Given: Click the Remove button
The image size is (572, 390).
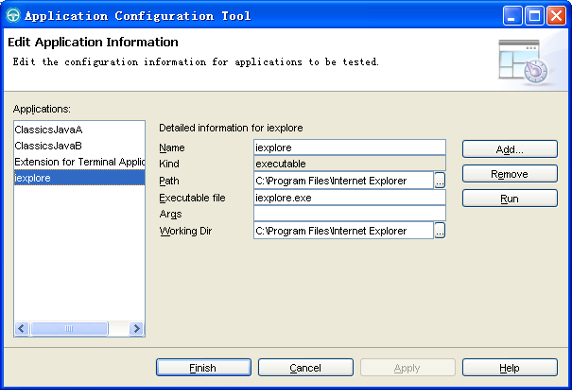Looking at the screenshot, I should tap(510, 174).
